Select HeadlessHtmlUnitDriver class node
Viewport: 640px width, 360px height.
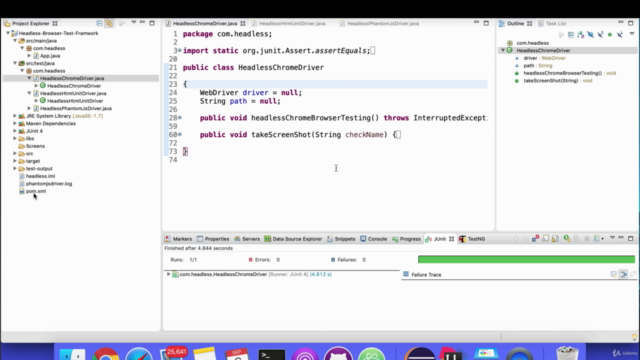(x=75, y=101)
